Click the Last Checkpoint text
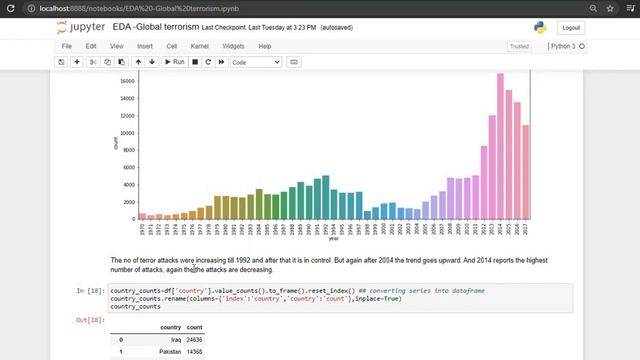This screenshot has width=640, height=360. tap(259, 28)
